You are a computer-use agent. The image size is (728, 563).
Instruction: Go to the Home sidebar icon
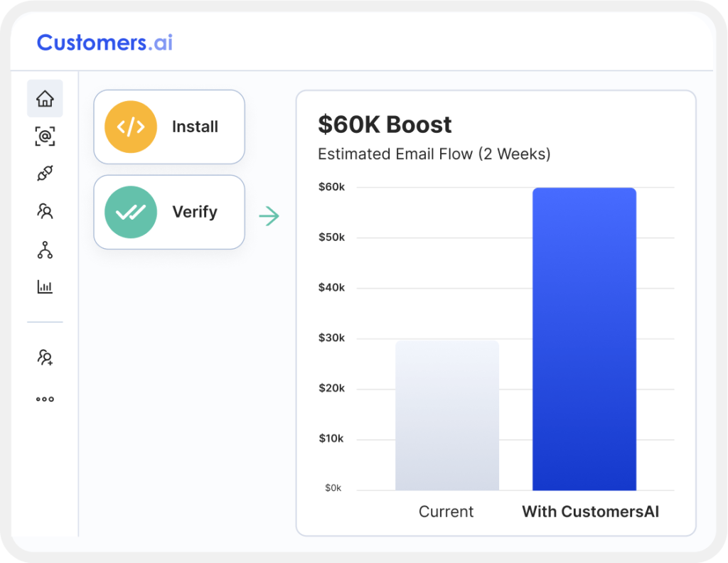(x=45, y=99)
